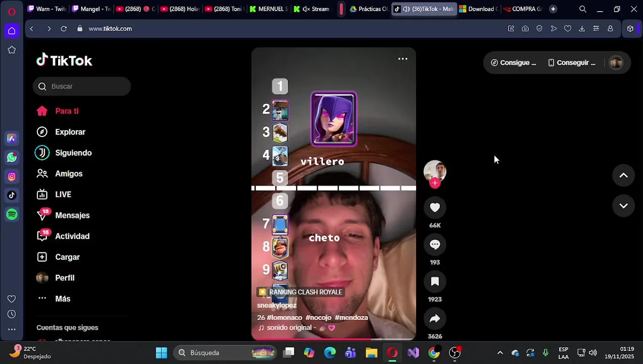Open Aria AI in Opera sidebar
Image resolution: width=643 pixels, height=364 pixels.
(x=12, y=139)
